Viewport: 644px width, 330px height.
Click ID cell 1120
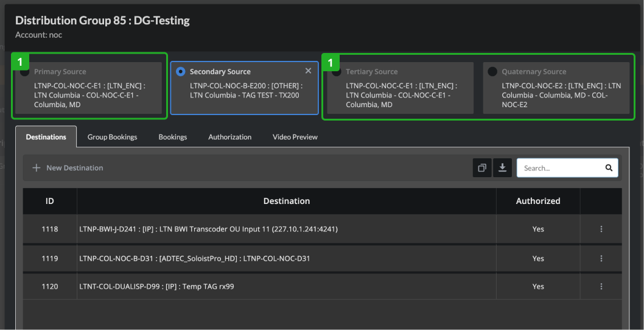point(50,286)
